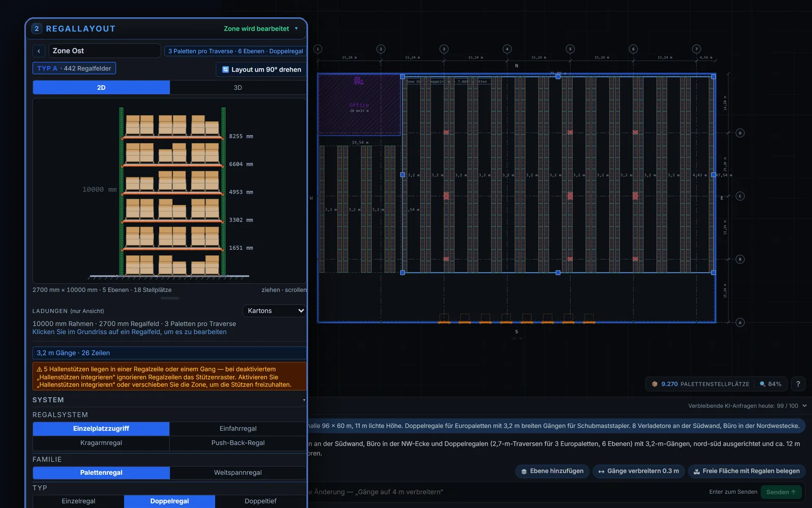Click the pallet box icon beside 9.270
Image resolution: width=812 pixels, height=508 pixels.
coord(655,384)
